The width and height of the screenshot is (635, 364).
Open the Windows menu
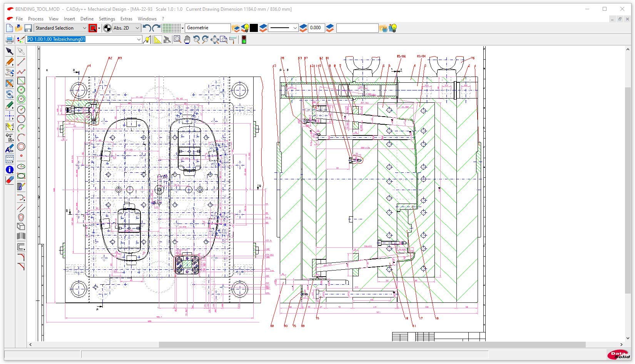tap(147, 18)
